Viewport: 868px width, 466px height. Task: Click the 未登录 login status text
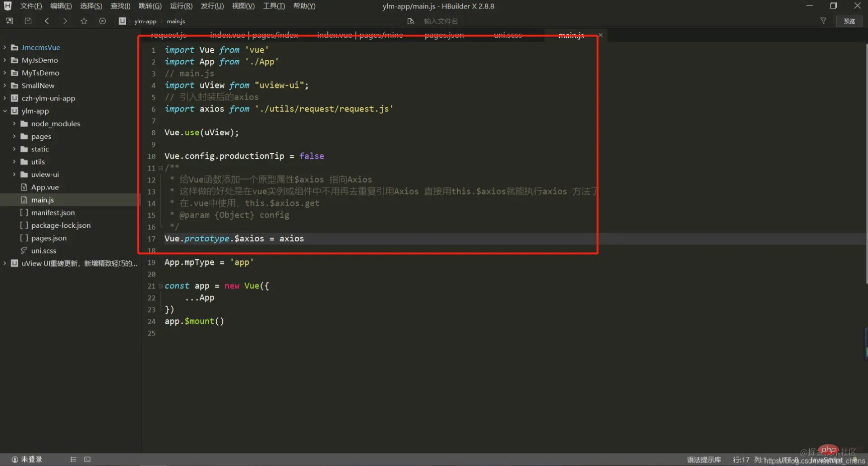[x=32, y=459]
